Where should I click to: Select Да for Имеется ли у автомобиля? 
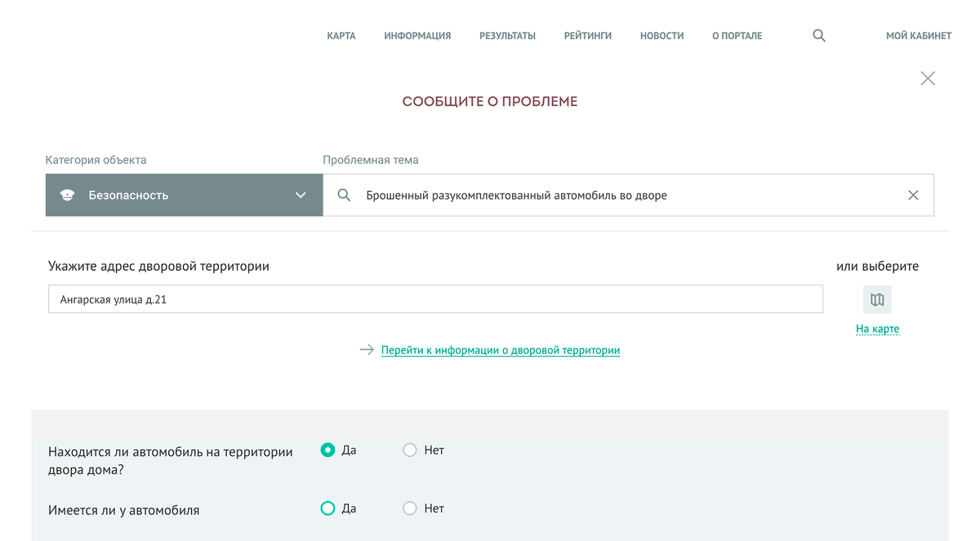coord(327,508)
